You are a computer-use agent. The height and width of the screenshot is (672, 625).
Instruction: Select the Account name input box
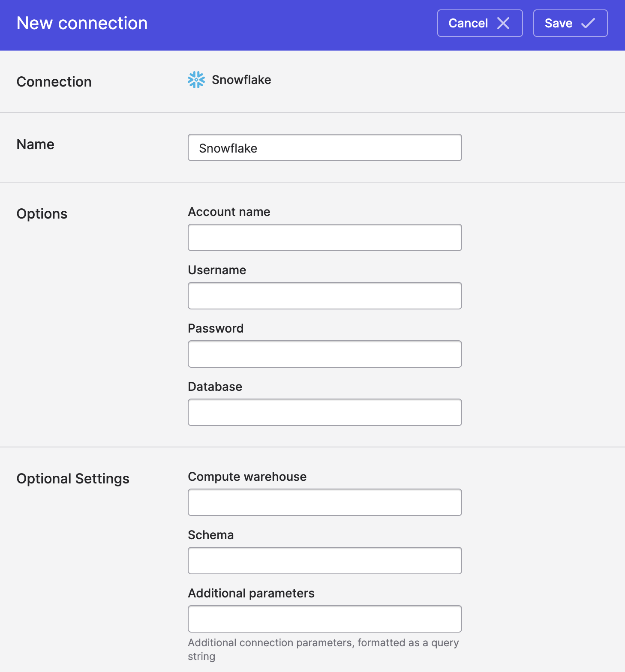[325, 237]
